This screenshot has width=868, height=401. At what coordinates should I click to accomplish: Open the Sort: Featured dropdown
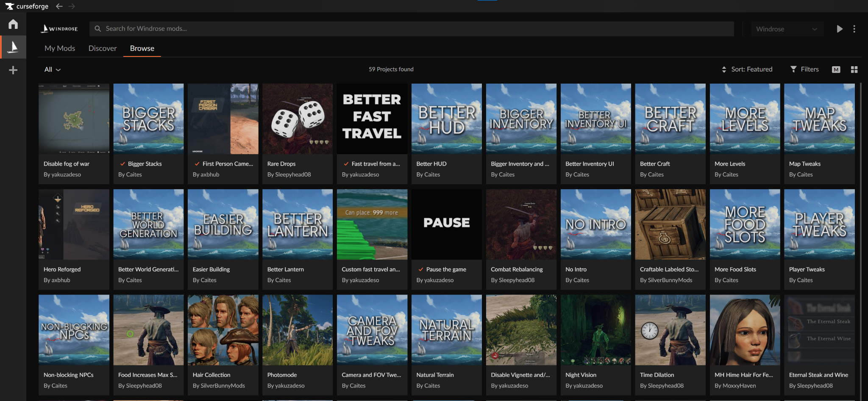point(747,69)
